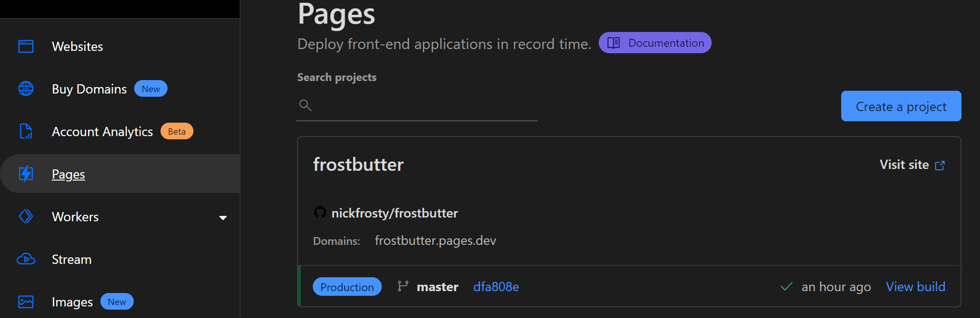Click the Workers code diamond icon

point(26,216)
